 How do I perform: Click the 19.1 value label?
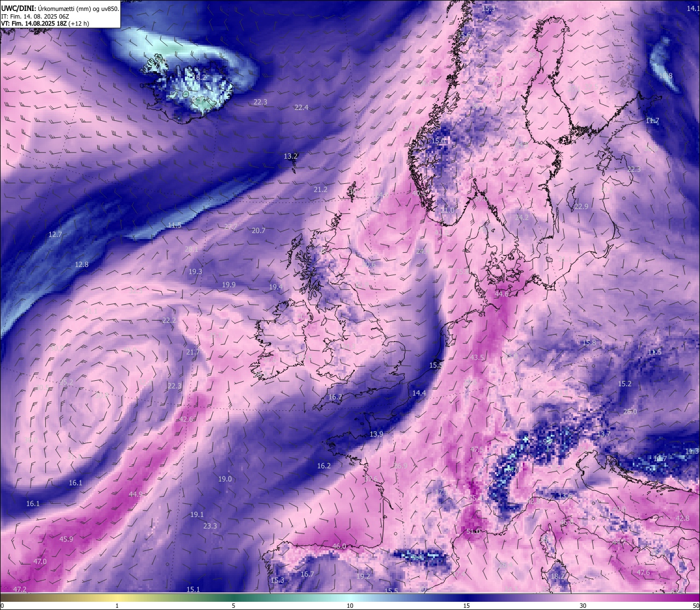197,514
